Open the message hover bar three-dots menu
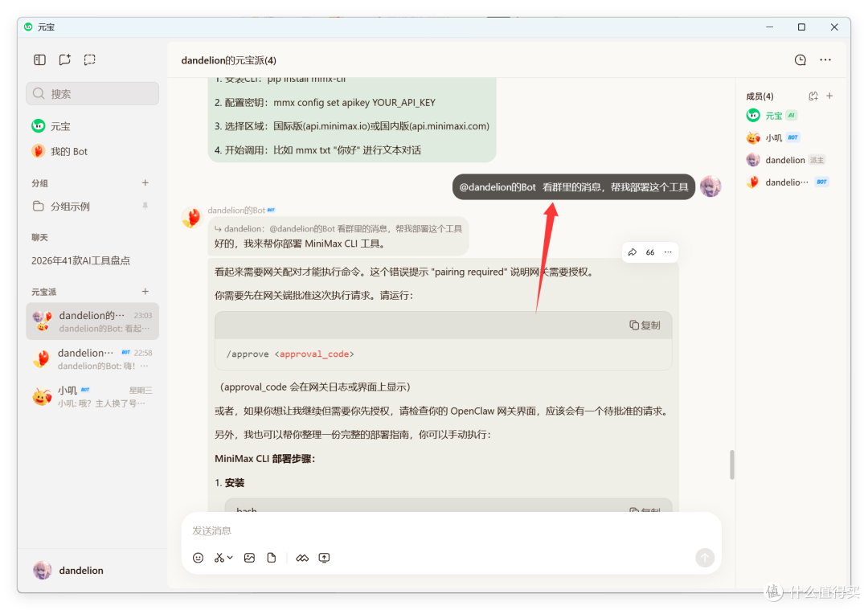The height and width of the screenshot is (610, 868). click(668, 252)
